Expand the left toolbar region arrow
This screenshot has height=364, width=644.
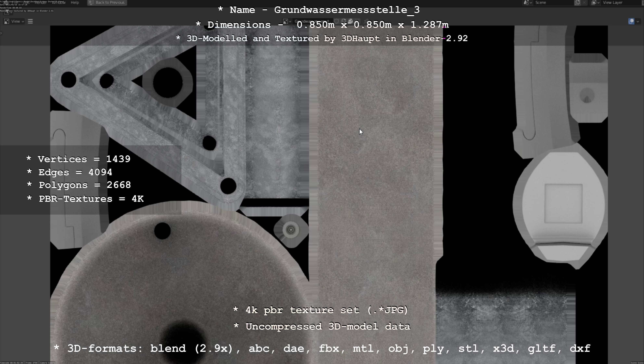click(x=1, y=33)
